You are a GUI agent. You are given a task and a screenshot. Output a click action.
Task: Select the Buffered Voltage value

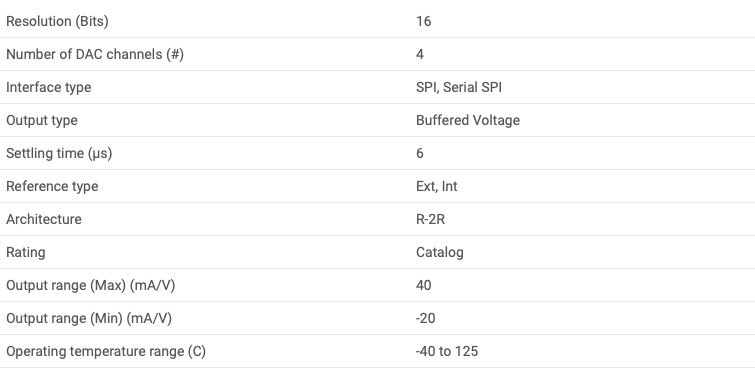(x=468, y=120)
